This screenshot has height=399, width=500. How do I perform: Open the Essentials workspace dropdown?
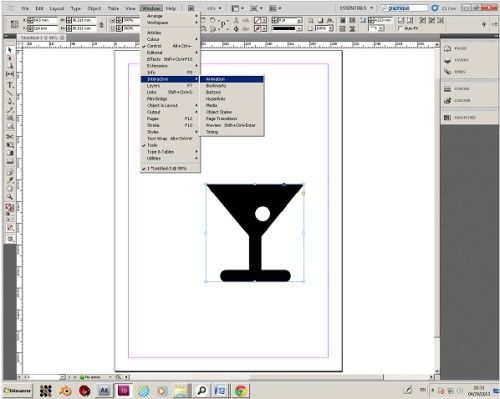click(x=356, y=8)
